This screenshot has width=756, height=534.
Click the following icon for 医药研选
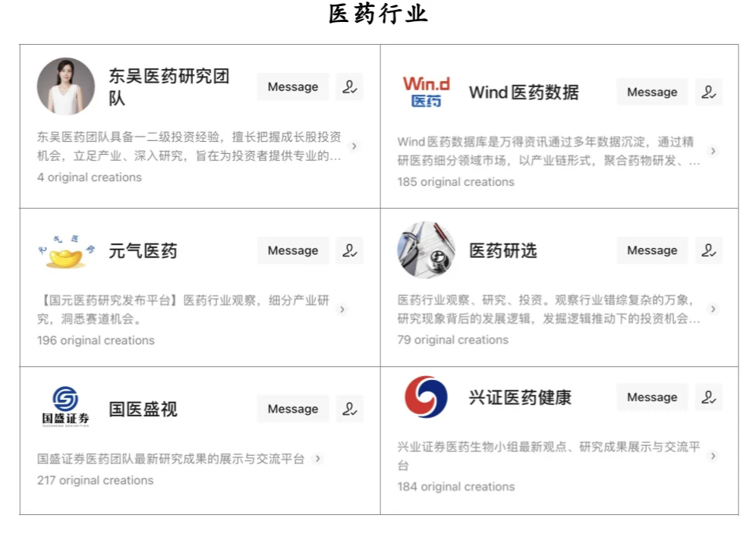[x=708, y=250]
